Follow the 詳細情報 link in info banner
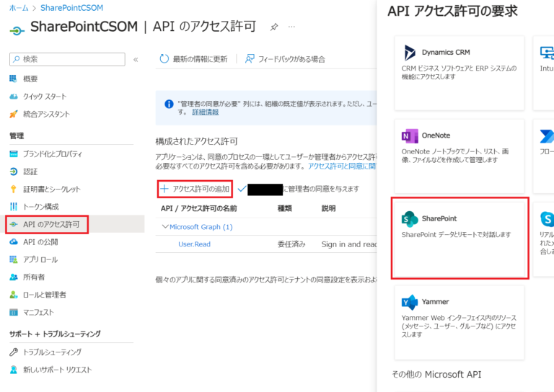The height and width of the screenshot is (392, 554). tap(205, 112)
